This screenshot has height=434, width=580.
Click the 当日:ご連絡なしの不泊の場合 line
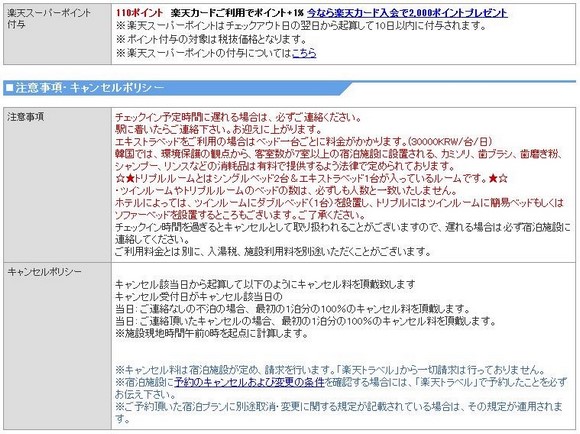(293, 309)
